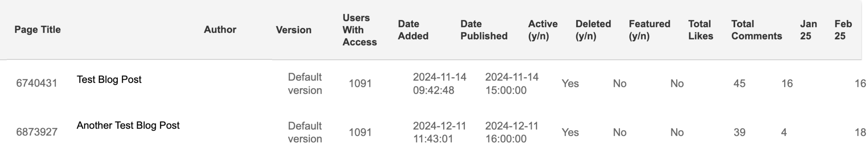Select page ID 6873927 cell
This screenshot has height=149, width=868.
37,132
